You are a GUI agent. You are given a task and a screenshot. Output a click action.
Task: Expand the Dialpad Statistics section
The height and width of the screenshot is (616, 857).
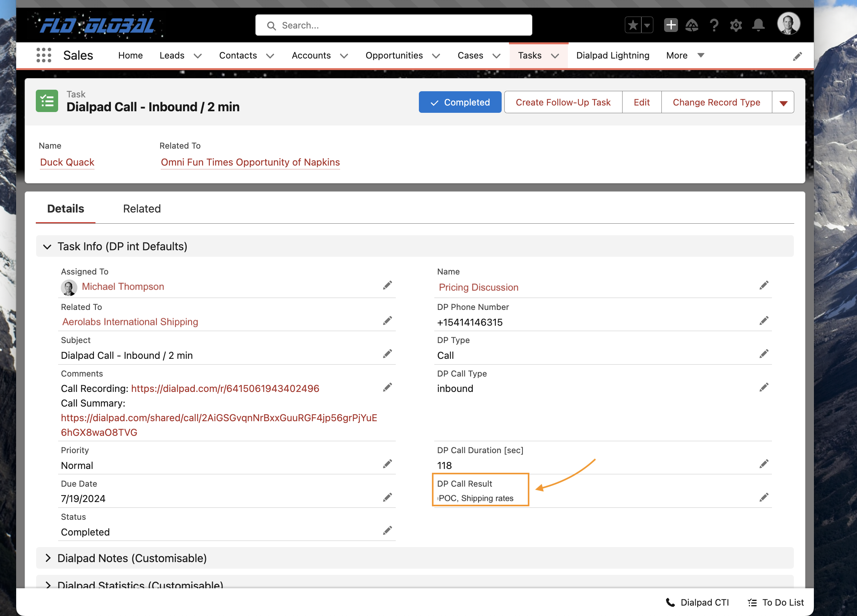pos(48,585)
